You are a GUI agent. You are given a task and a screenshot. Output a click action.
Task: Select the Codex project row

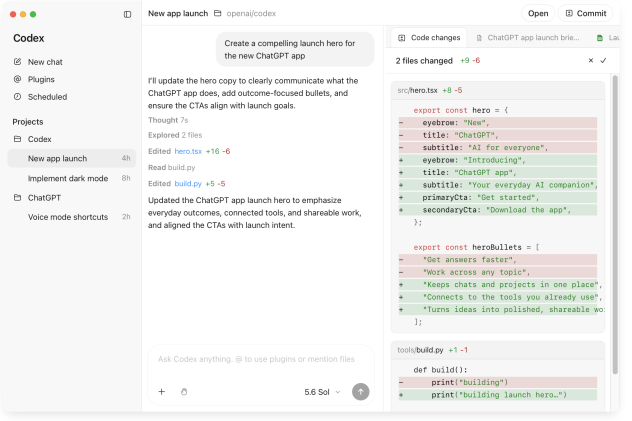point(72,139)
